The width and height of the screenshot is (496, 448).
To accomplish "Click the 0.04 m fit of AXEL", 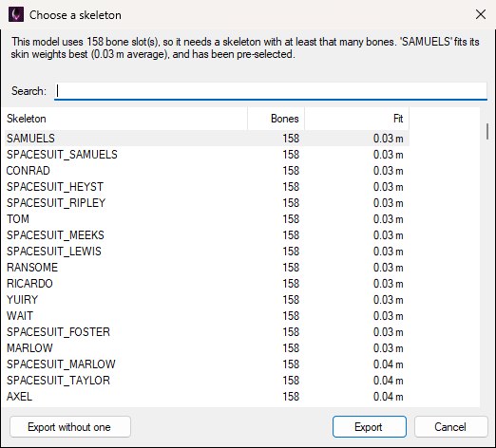I will click(388, 397).
